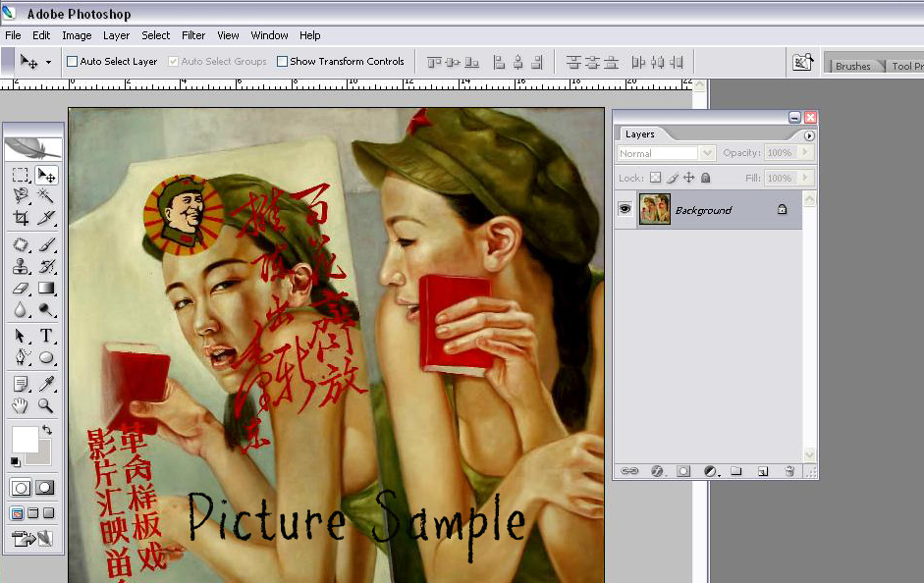Click the add layer mask icon
This screenshot has height=583, width=924.
click(683, 471)
